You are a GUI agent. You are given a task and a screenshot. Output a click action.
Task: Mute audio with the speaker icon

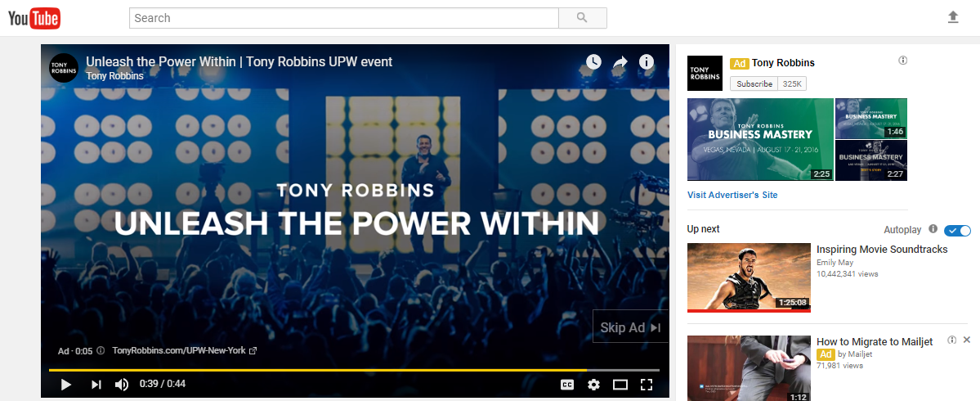[x=122, y=384]
